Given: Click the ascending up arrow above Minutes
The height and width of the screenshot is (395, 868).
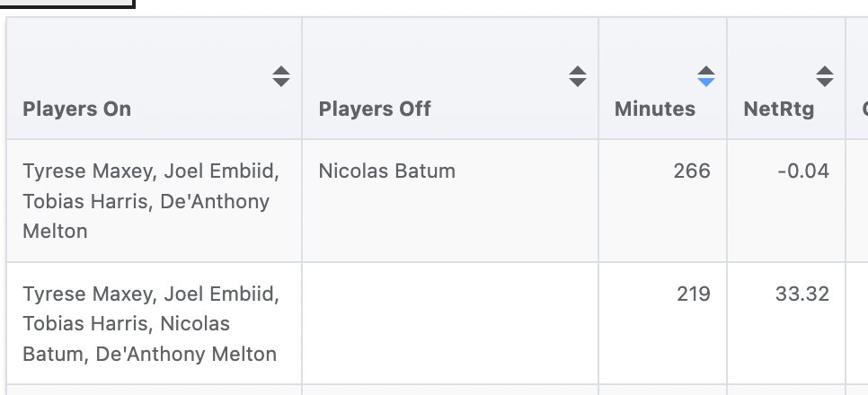Looking at the screenshot, I should [706, 71].
